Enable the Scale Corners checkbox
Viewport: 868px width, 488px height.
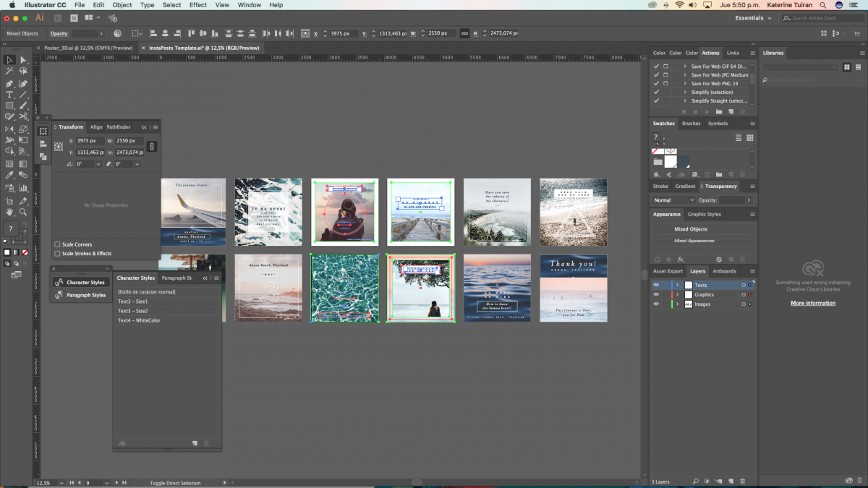point(58,244)
